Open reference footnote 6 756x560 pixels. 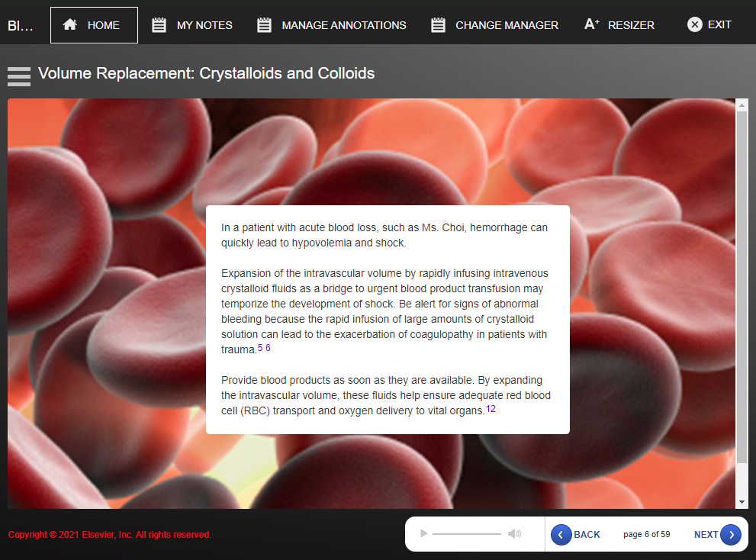(x=268, y=348)
